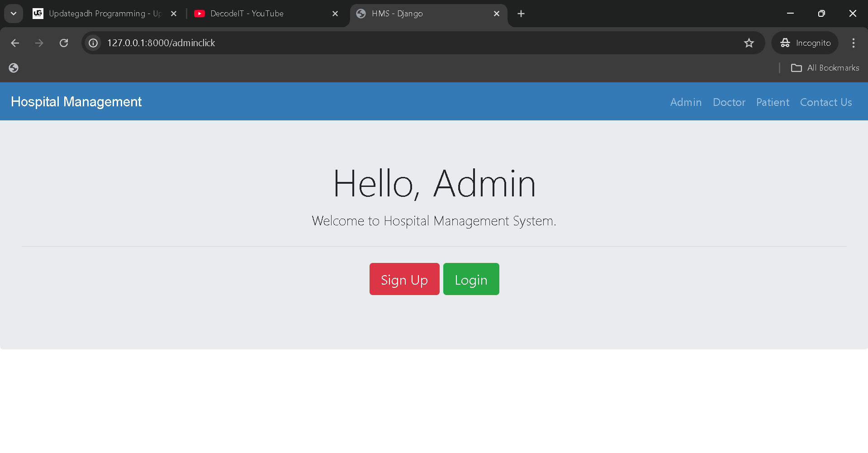Bookmark this page with the star icon
The image size is (868, 453).
click(x=749, y=43)
